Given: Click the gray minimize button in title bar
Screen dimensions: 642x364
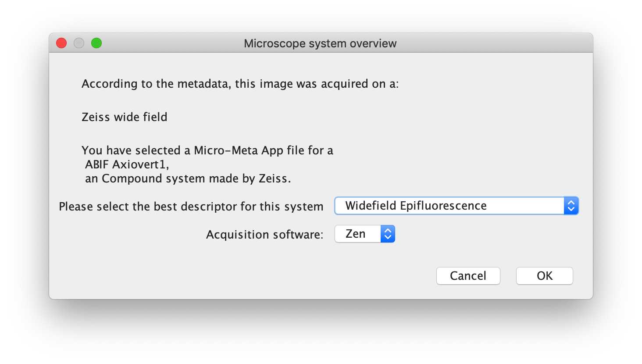Looking at the screenshot, I should coord(79,43).
